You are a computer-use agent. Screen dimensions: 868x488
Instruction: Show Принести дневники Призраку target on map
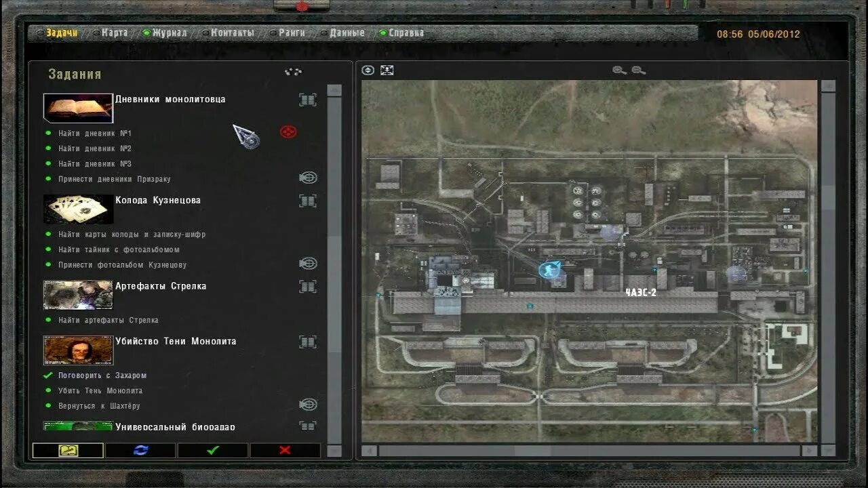308,178
